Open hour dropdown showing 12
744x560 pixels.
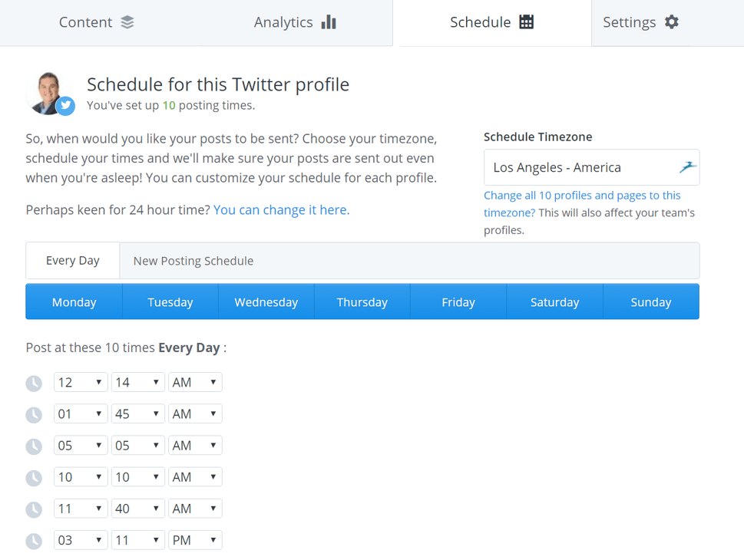81,382
